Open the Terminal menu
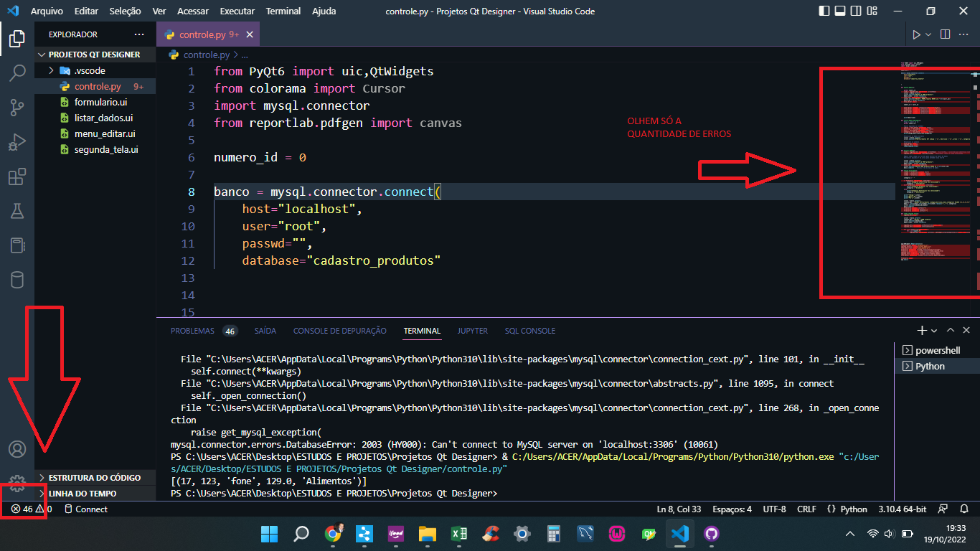Viewport: 980px width, 551px height. [x=283, y=11]
